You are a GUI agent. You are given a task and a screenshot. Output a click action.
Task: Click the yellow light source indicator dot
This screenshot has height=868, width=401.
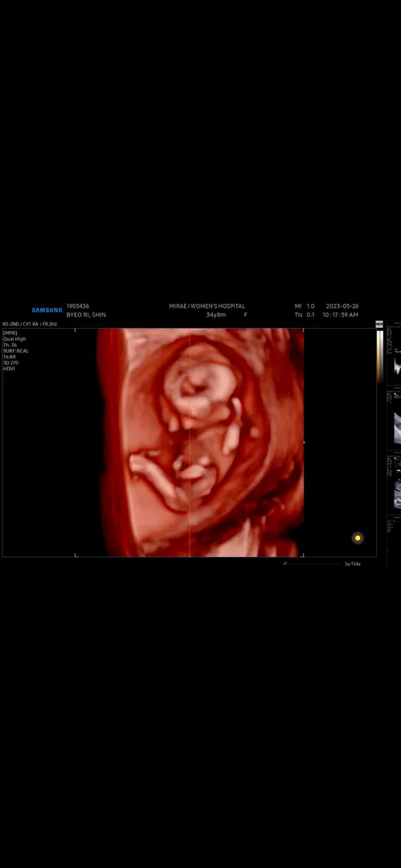(358, 538)
